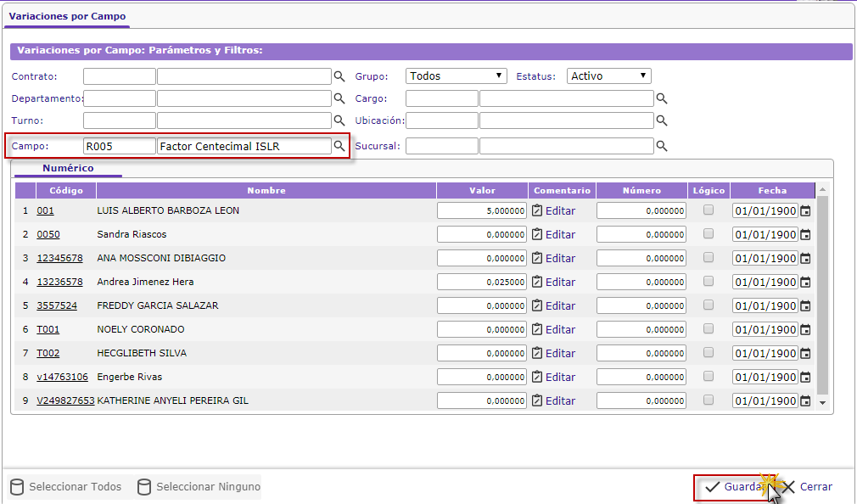Open the Grupo dropdown

pos(456,76)
